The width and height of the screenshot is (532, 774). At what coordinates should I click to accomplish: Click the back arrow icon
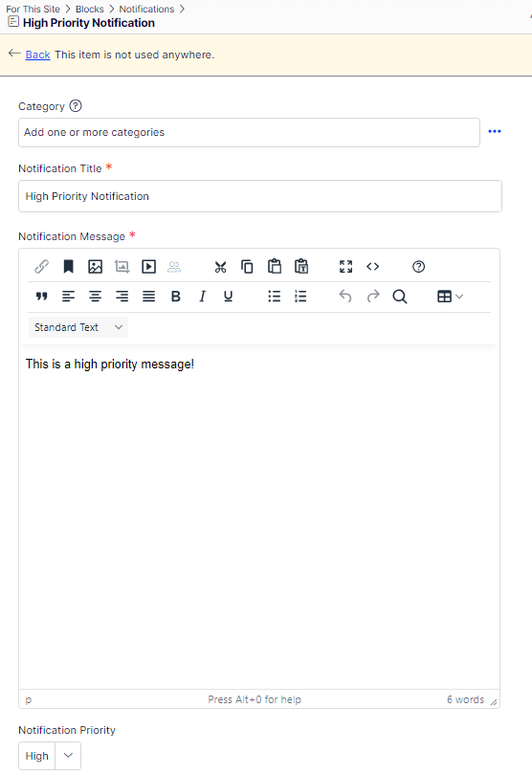click(x=14, y=54)
